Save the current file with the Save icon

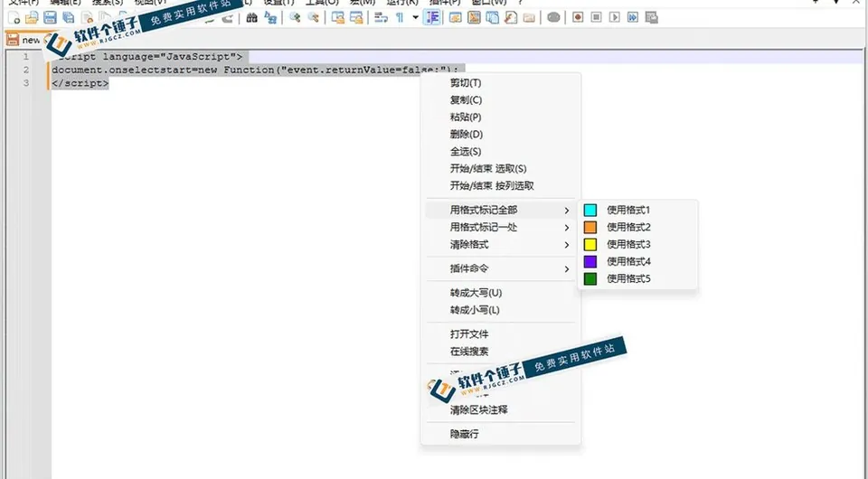[51, 18]
